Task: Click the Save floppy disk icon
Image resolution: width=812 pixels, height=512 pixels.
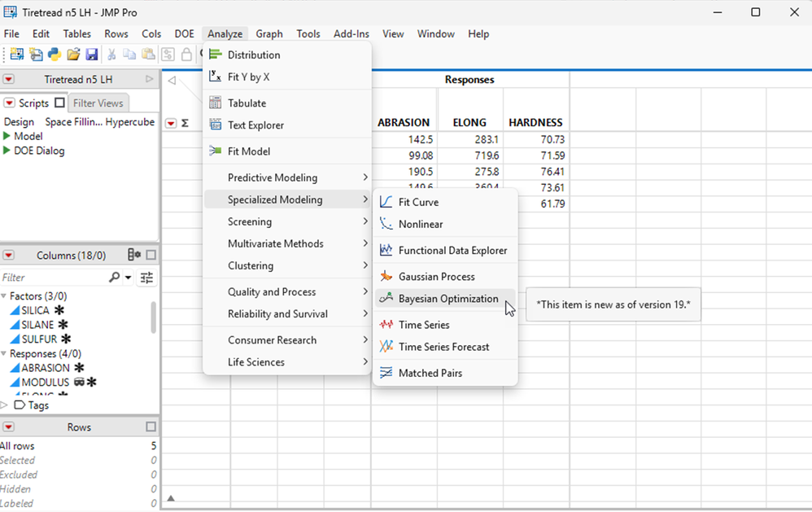Action: coord(91,55)
